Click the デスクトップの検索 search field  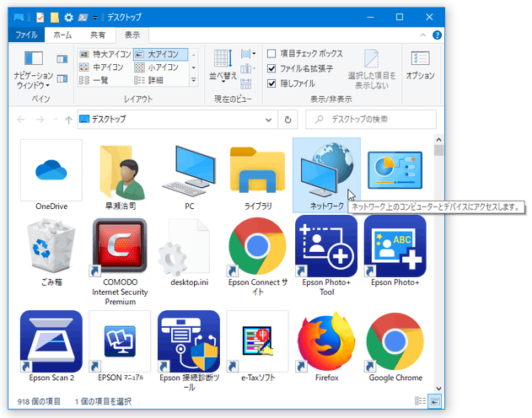click(371, 120)
